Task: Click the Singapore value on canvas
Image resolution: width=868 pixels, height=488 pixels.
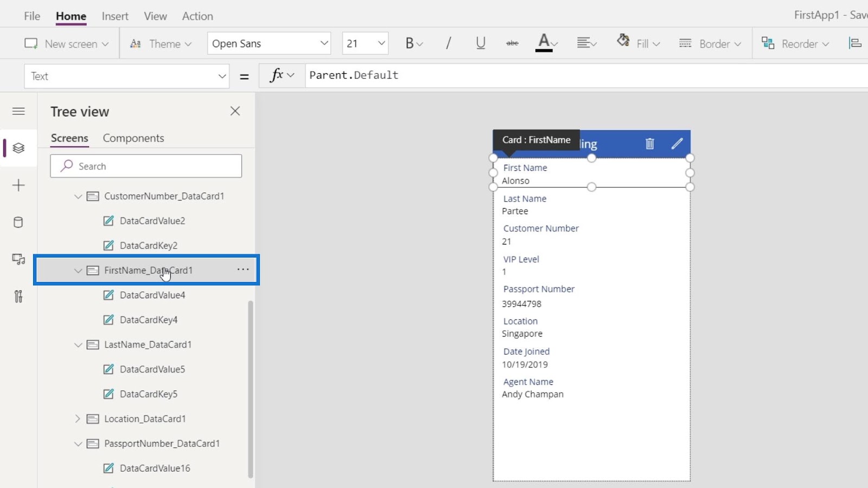Action: point(522,334)
